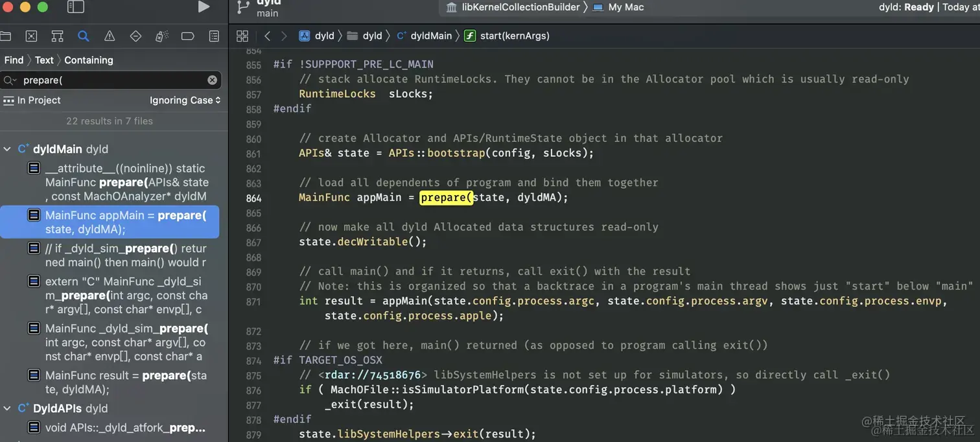Click line number 871 in gutter

(x=253, y=301)
